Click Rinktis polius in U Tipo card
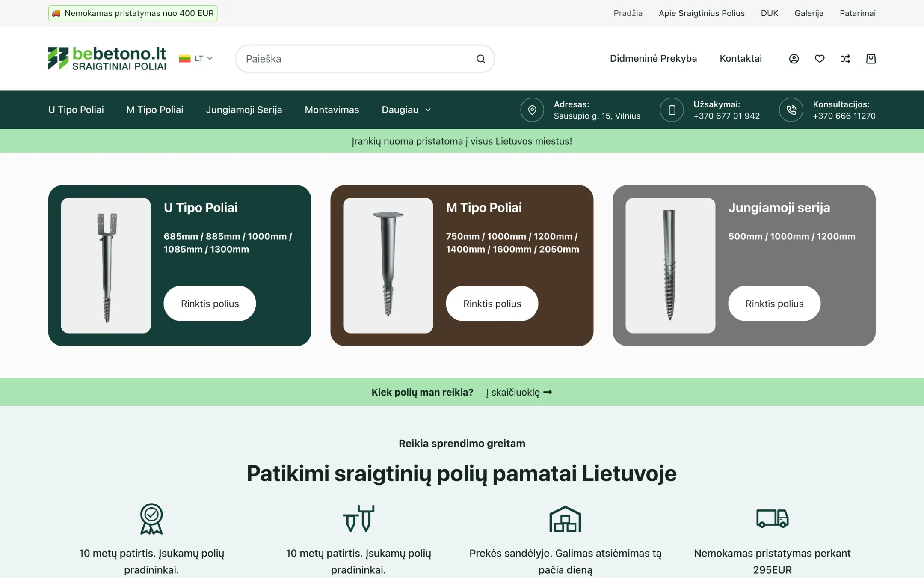 tap(210, 304)
